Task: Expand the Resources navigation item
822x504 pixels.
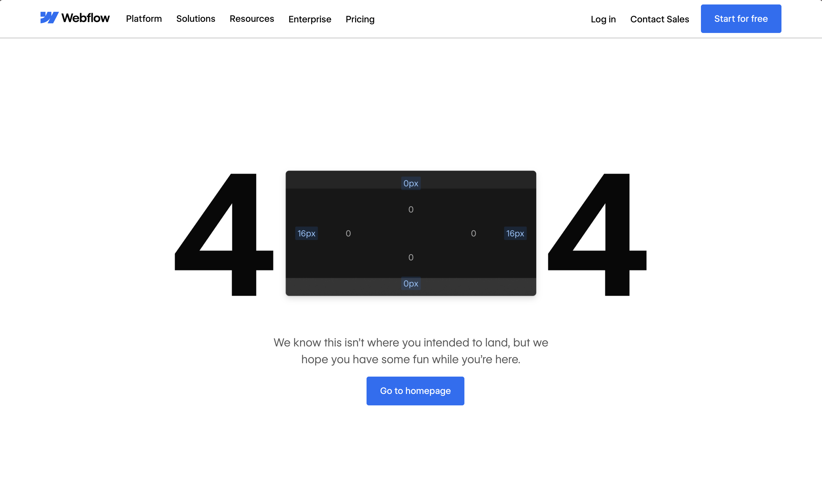Action: [252, 19]
